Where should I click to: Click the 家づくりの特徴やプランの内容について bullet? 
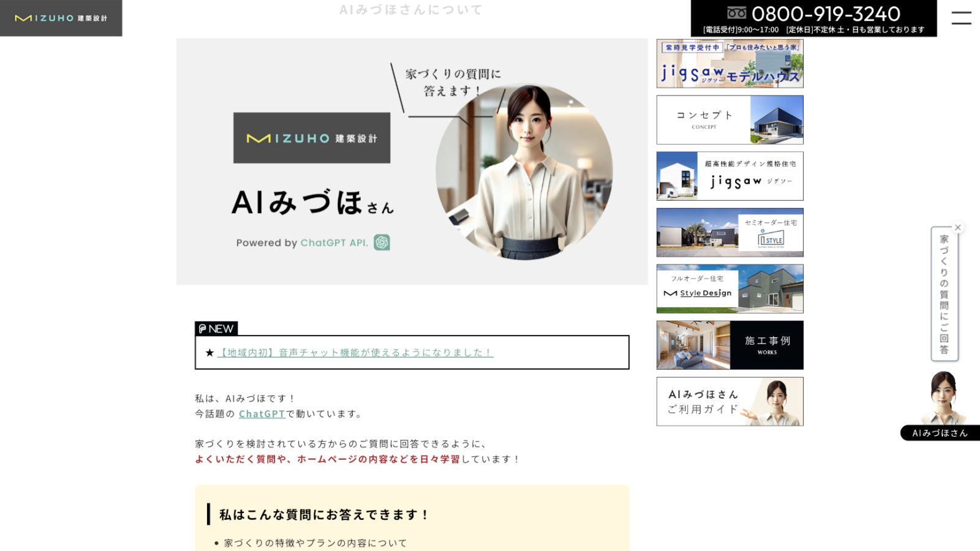click(x=315, y=543)
